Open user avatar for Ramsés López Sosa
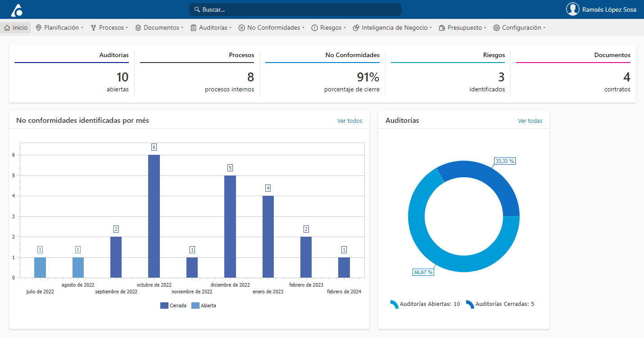 [573, 9]
